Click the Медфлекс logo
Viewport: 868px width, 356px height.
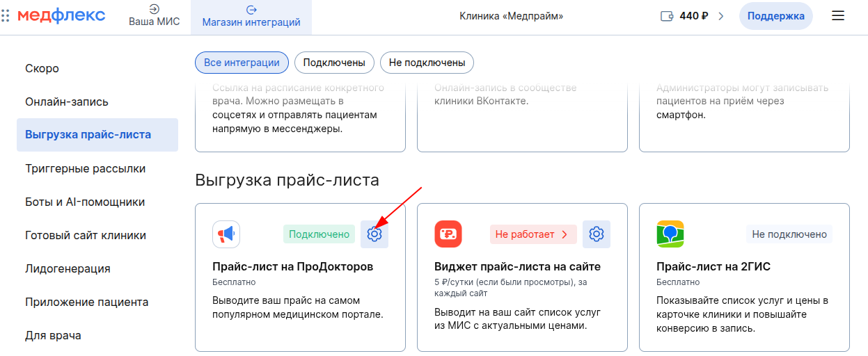[x=61, y=16]
